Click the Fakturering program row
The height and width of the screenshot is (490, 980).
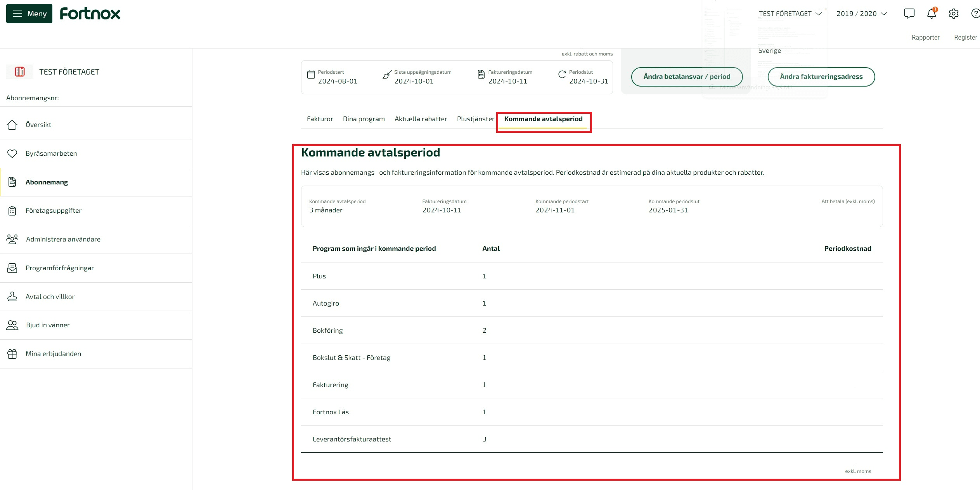592,385
